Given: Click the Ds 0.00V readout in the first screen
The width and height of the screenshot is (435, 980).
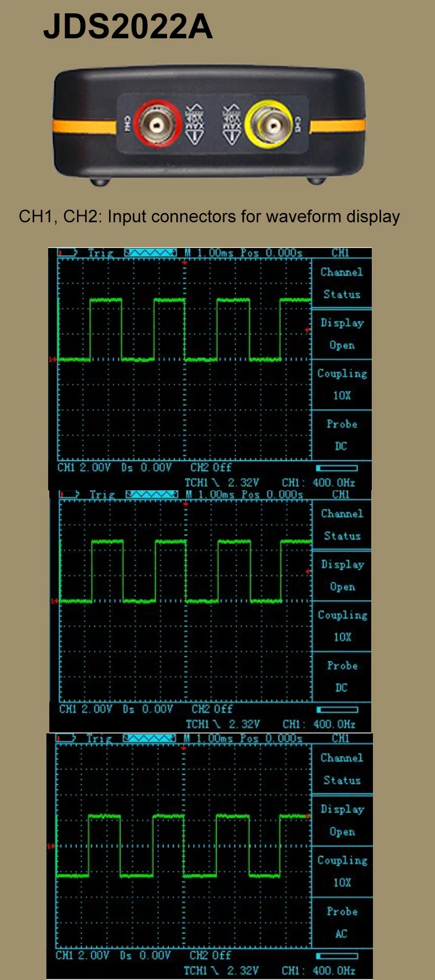Looking at the screenshot, I should point(147,468).
